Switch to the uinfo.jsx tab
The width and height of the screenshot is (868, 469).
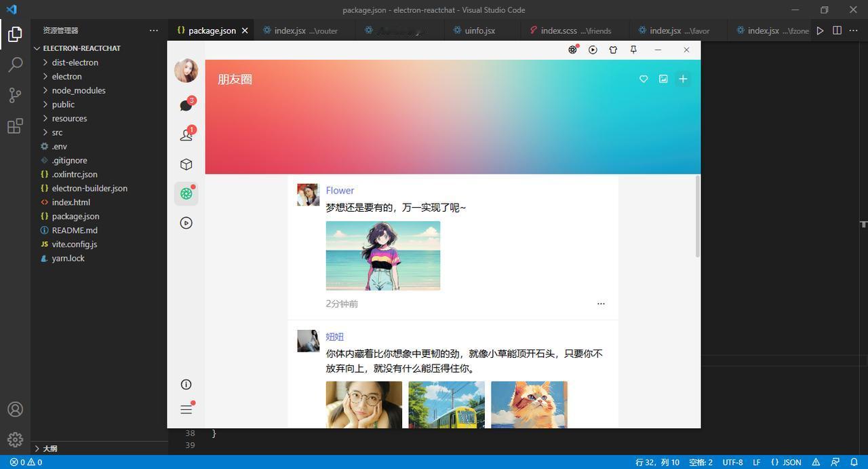(480, 31)
